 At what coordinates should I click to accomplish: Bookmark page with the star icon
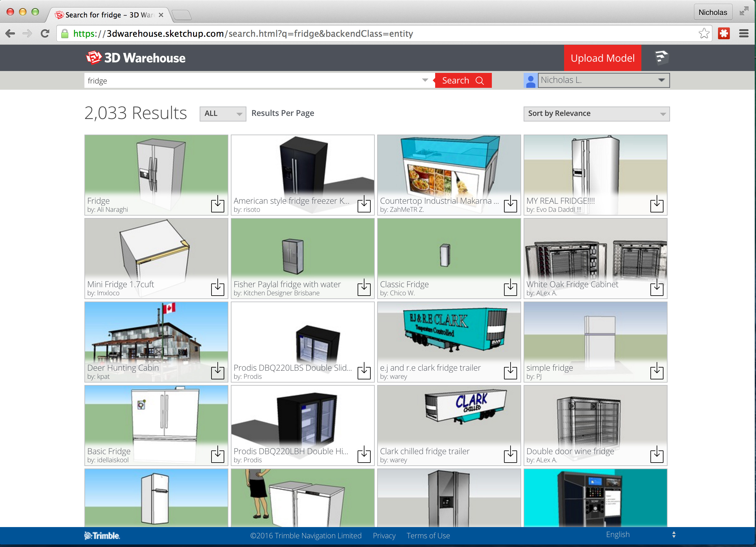pos(704,33)
